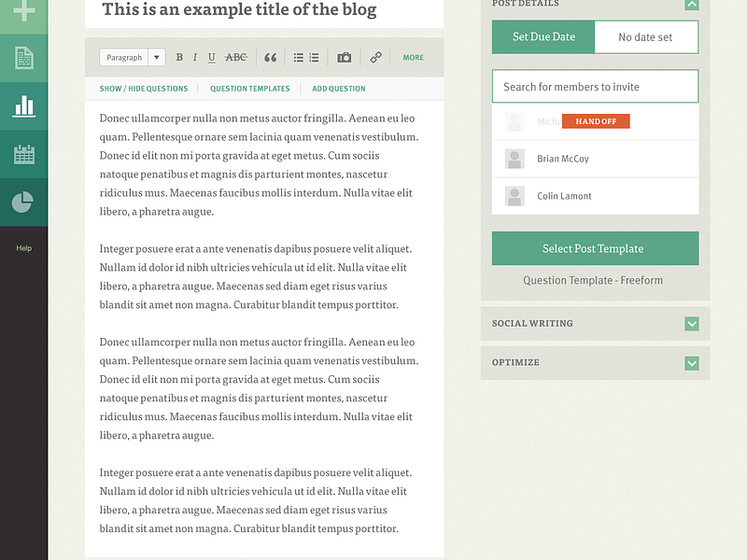The height and width of the screenshot is (560, 747).
Task: Insert an image using the camera icon
Action: tap(344, 57)
